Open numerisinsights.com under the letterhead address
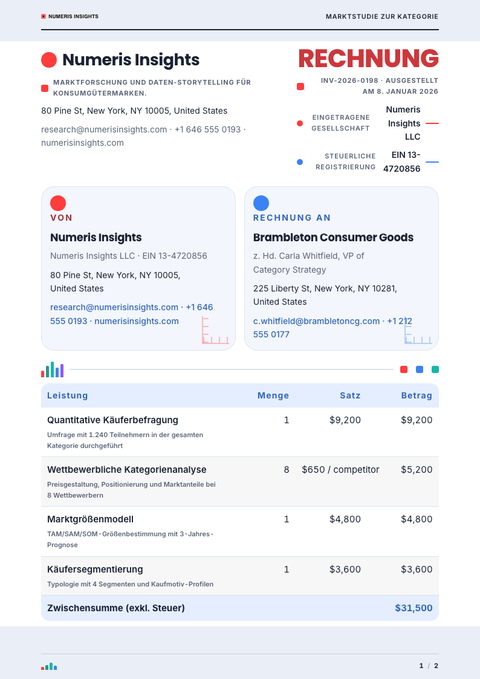Image resolution: width=480 pixels, height=679 pixels. (x=82, y=143)
